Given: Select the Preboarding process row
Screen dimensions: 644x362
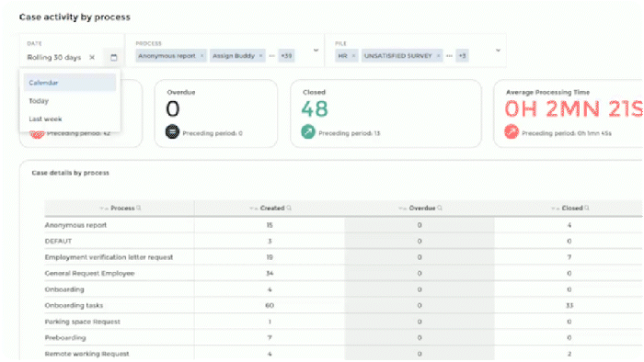Looking at the screenshot, I should tap(343, 337).
